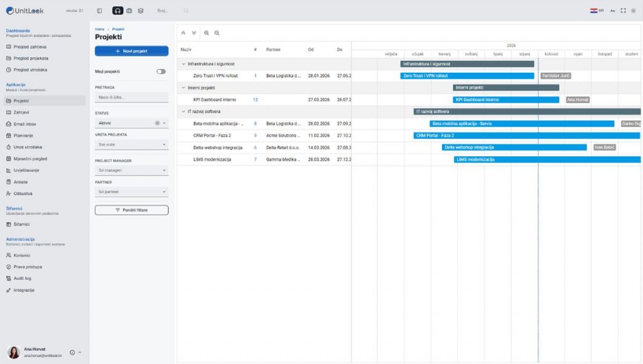The height and width of the screenshot is (364, 643).
Task: Click the headset support icon in the header
Action: click(x=117, y=11)
